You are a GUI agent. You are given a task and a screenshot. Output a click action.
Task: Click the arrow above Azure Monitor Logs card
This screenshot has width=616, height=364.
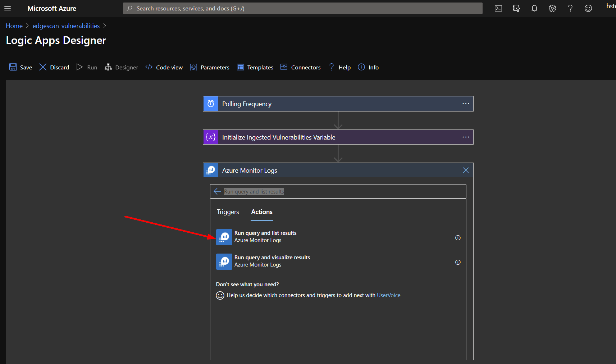tap(338, 154)
